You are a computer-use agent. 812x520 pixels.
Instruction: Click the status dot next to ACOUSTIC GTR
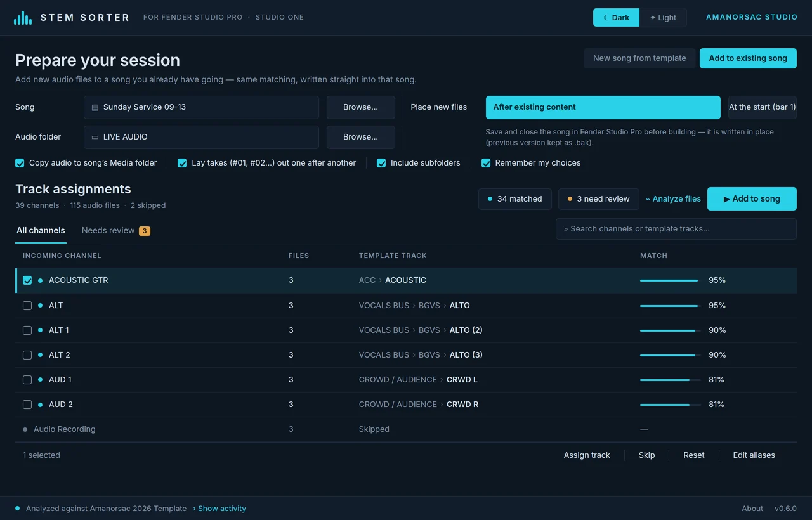coord(41,280)
